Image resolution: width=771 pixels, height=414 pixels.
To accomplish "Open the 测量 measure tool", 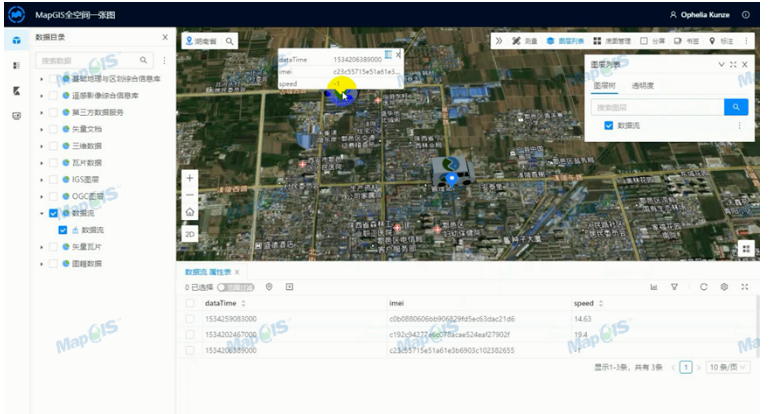I will [x=524, y=41].
